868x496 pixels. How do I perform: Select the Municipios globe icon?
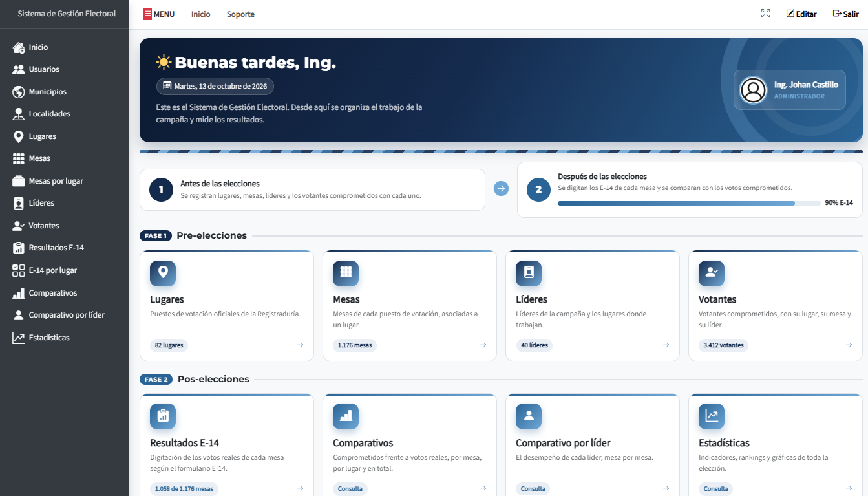[x=19, y=92]
